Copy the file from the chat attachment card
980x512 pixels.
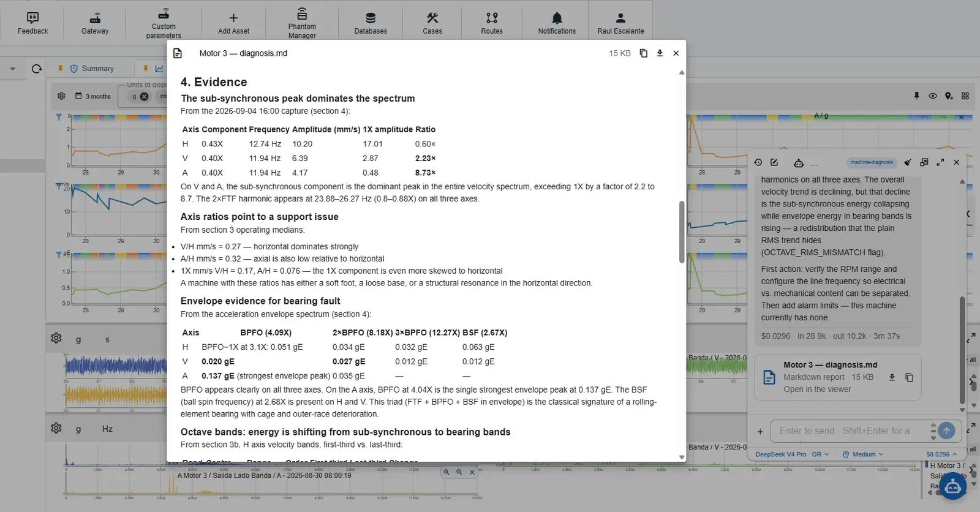pyautogui.click(x=909, y=377)
